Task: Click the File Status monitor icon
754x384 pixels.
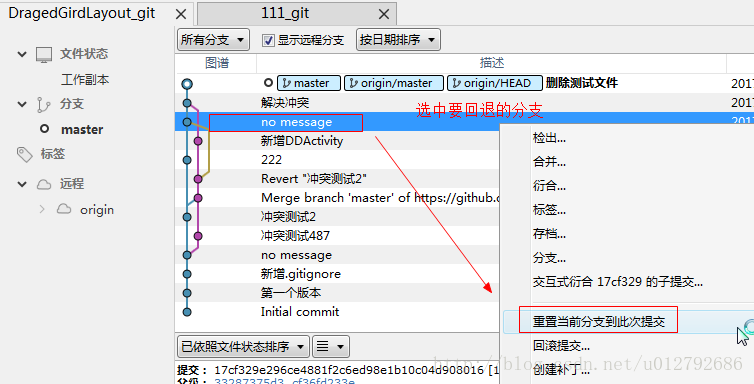Action: tap(44, 54)
